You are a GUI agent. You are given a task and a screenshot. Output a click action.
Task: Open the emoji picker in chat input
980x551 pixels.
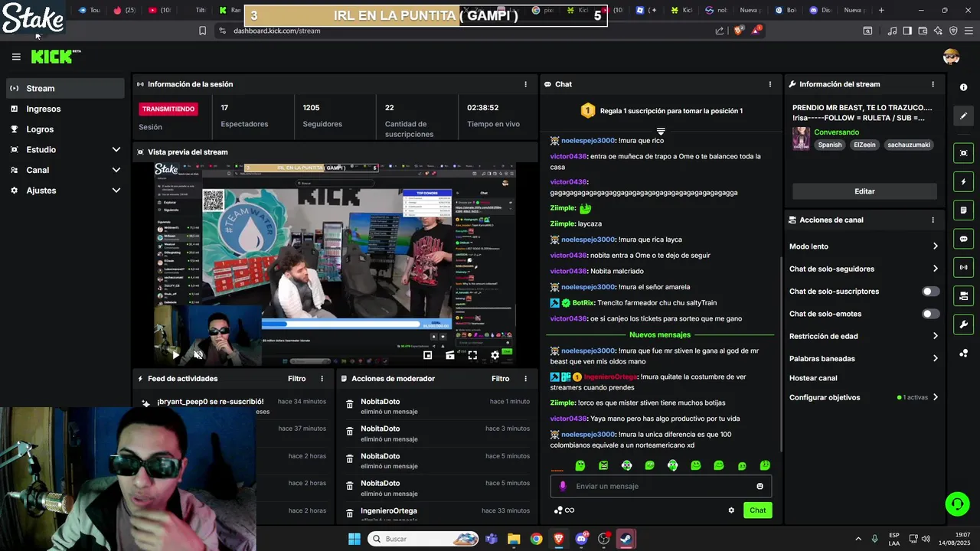pos(759,486)
